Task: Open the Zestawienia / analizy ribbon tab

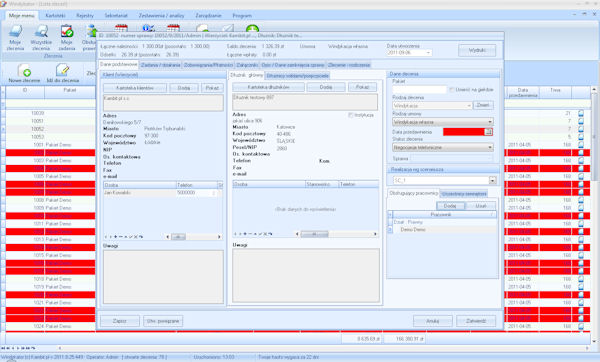Action: pyautogui.click(x=161, y=16)
